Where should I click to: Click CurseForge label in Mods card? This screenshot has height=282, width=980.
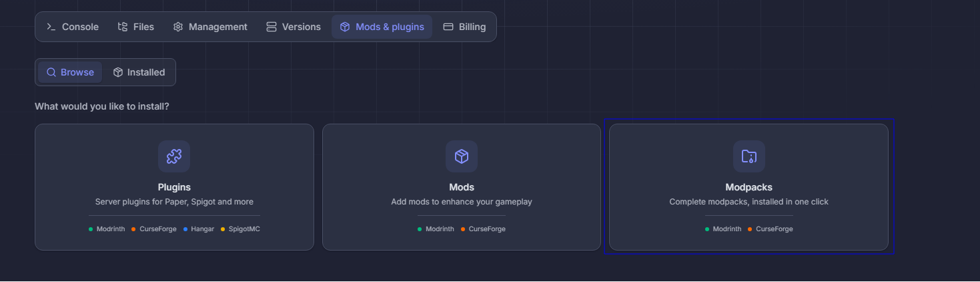pyautogui.click(x=487, y=229)
